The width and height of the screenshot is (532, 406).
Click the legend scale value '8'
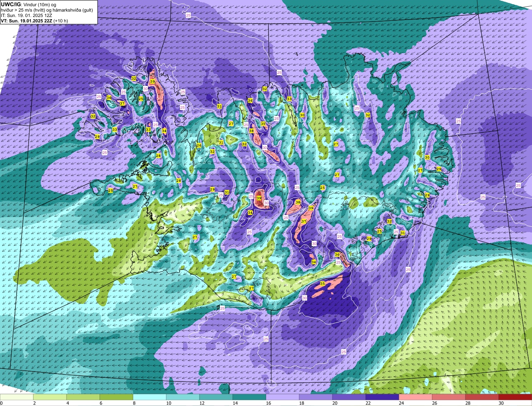pyautogui.click(x=134, y=403)
